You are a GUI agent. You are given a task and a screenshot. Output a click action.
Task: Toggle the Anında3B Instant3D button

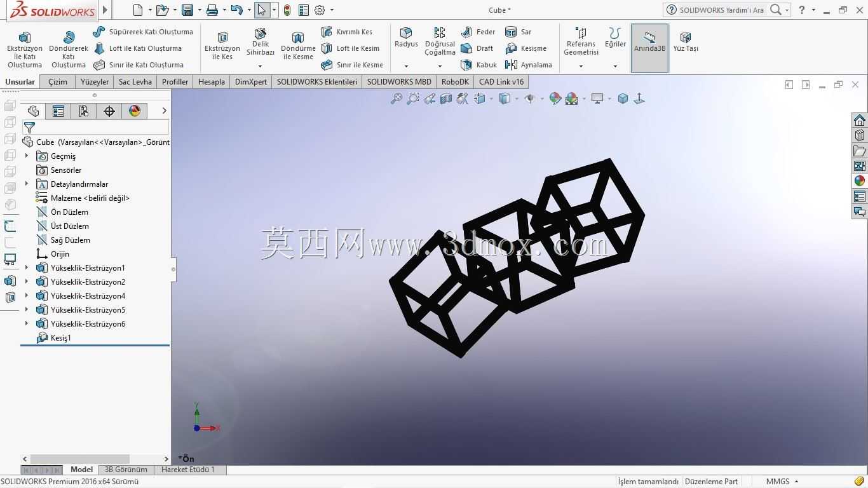click(649, 48)
